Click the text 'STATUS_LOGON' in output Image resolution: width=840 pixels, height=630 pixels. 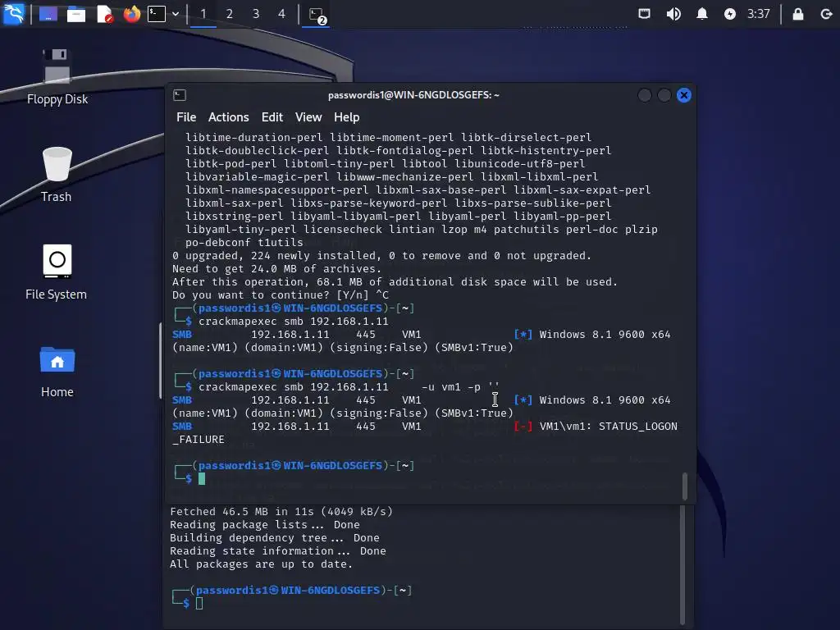click(638, 427)
